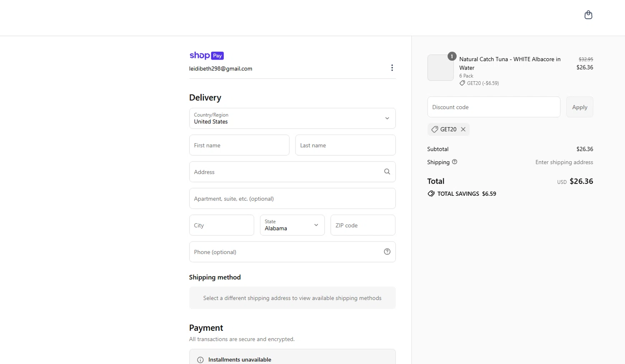Click the ZIP code field
Screen dimensions: 625x364
point(363,225)
